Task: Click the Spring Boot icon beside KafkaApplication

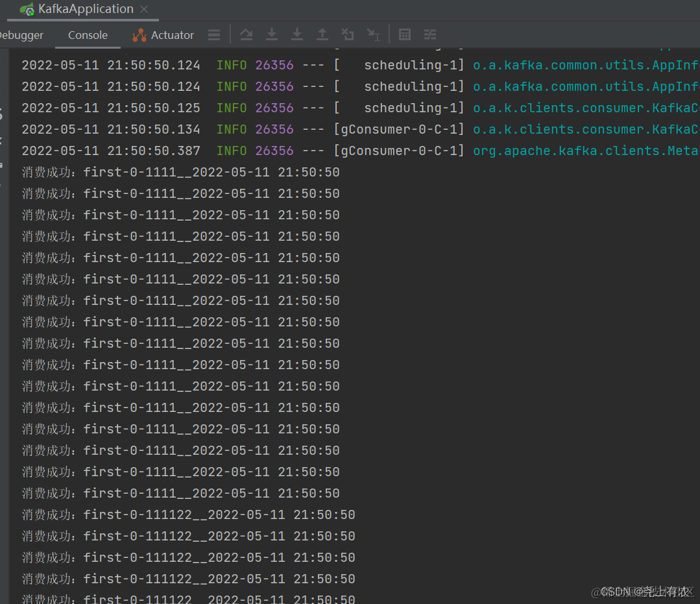Action: click(x=27, y=9)
